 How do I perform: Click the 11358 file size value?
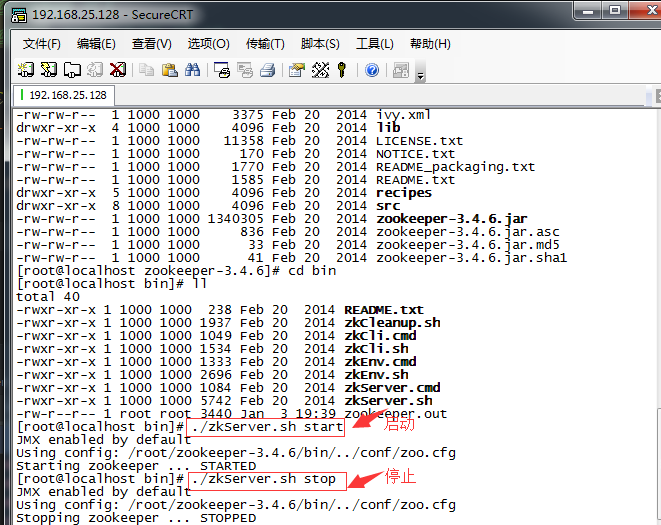[x=244, y=140]
